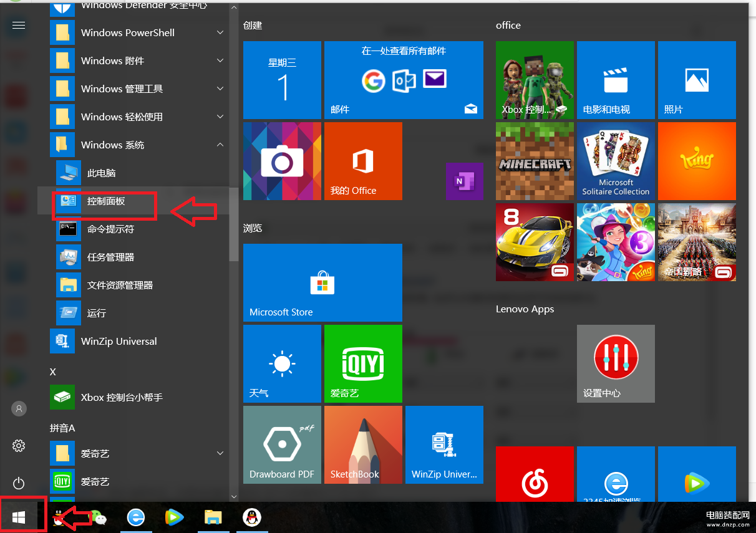This screenshot has height=533, width=756.
Task: Open the 邮件 mail tile
Action: coord(404,80)
